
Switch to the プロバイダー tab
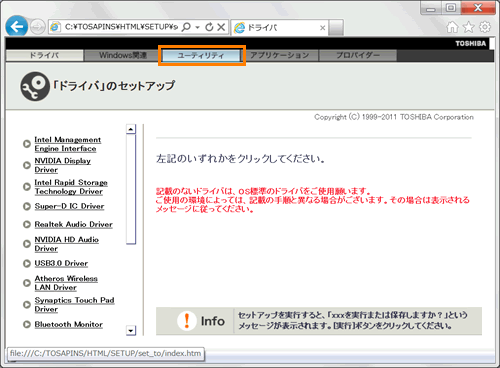pos(358,55)
